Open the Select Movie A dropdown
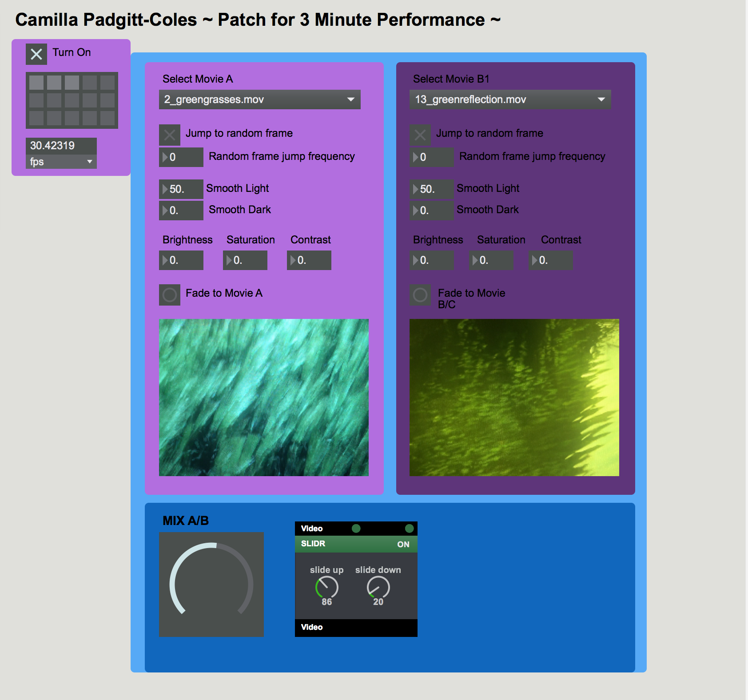The width and height of the screenshot is (748, 700). 260,99
